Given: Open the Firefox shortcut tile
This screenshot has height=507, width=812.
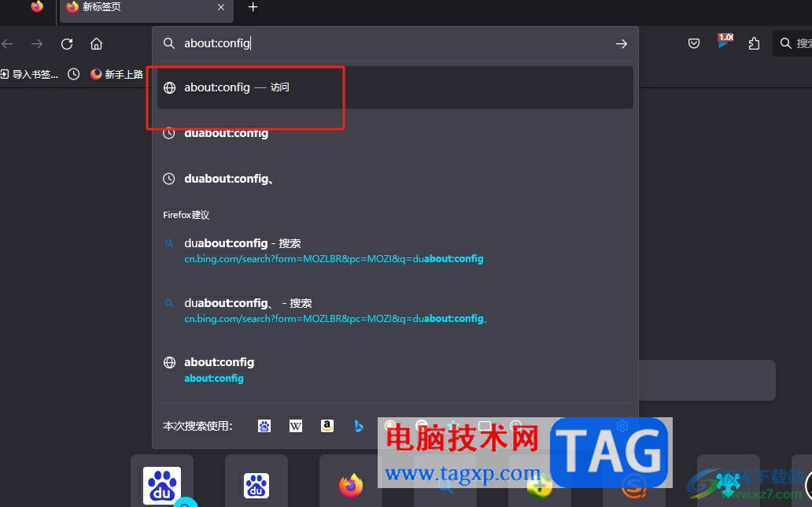Looking at the screenshot, I should click(x=351, y=486).
